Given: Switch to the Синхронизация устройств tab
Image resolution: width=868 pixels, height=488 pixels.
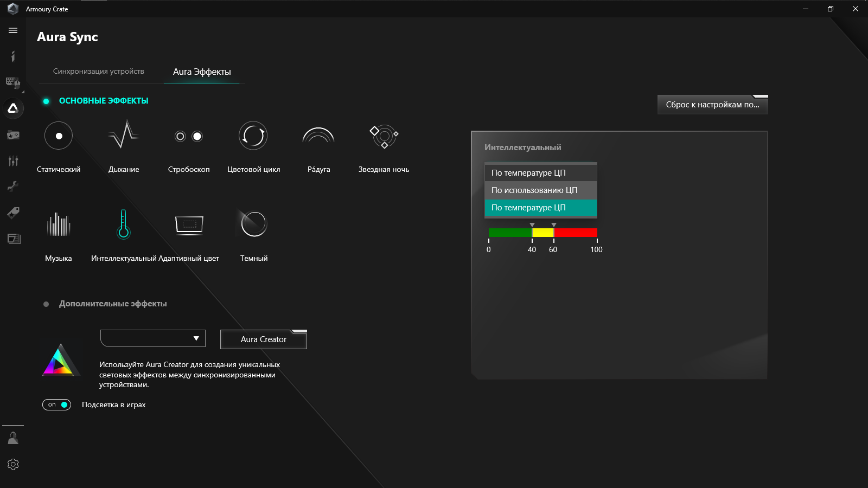Looking at the screenshot, I should 99,71.
